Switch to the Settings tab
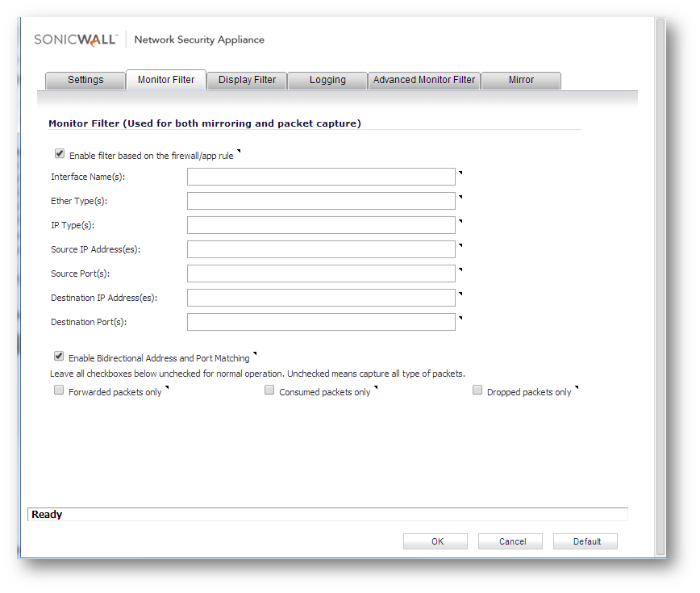Screen dimensions: 700x593 (85, 80)
